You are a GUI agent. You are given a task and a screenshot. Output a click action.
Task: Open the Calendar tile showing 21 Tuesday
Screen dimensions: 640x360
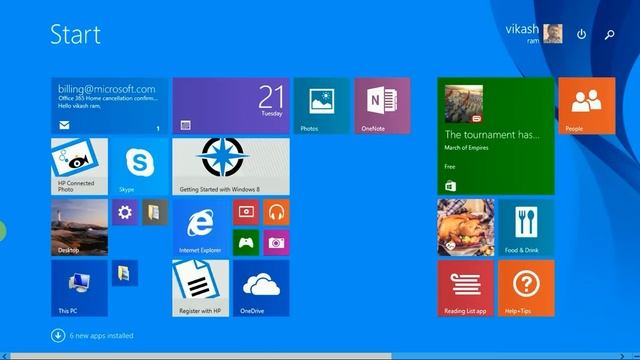(x=231, y=106)
